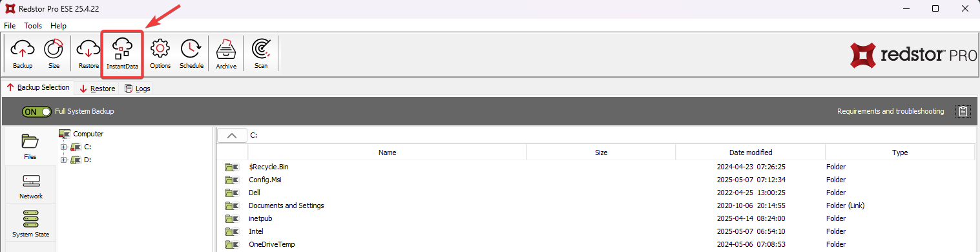The image size is (980, 252).
Task: Toggle backup selection flag for inetpub folder
Action: click(x=232, y=218)
